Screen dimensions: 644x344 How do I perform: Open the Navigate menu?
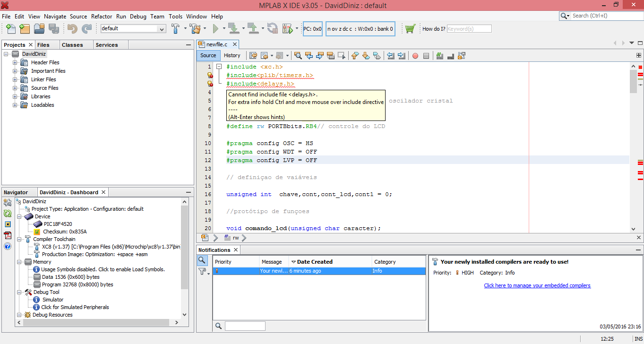click(55, 16)
